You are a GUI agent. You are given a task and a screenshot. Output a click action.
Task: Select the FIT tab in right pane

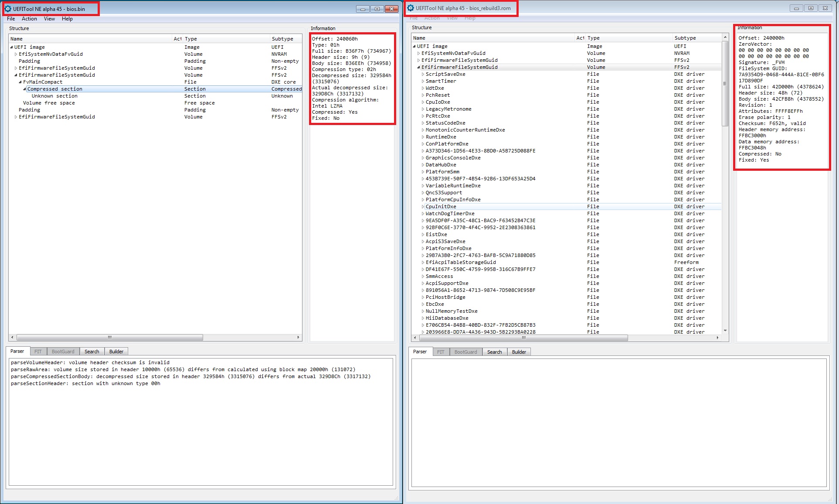442,351
